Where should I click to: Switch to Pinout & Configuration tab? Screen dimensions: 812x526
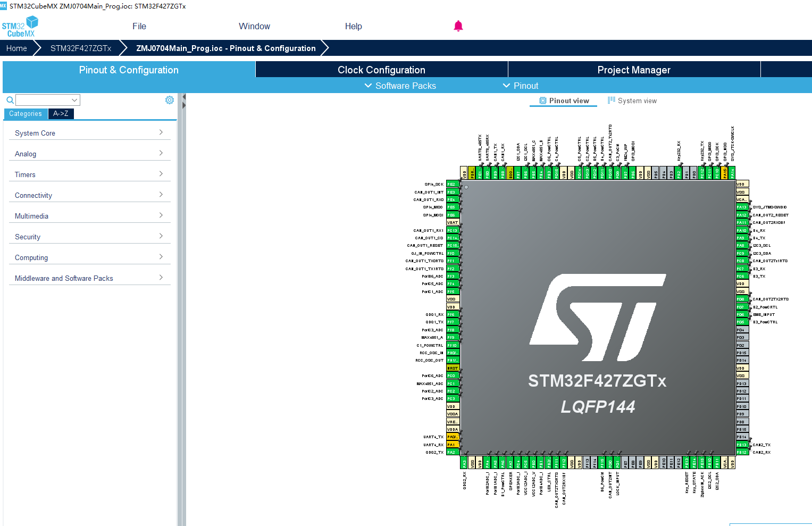129,70
